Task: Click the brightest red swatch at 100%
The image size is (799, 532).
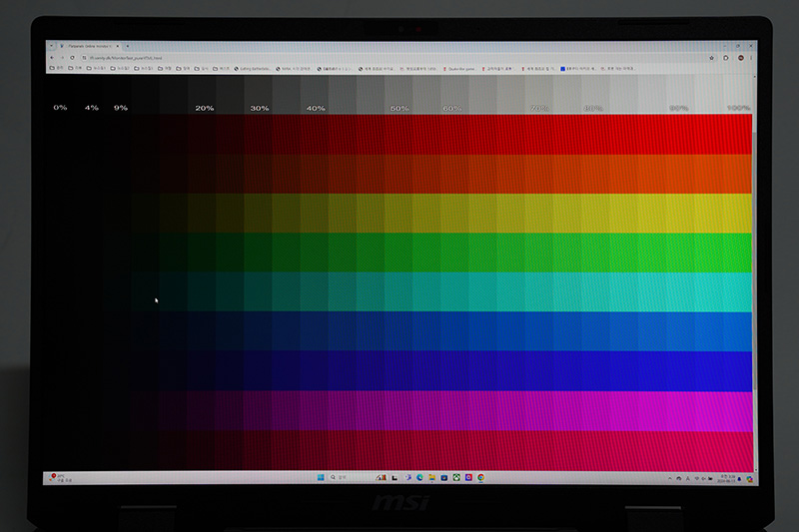Action: coord(738,133)
